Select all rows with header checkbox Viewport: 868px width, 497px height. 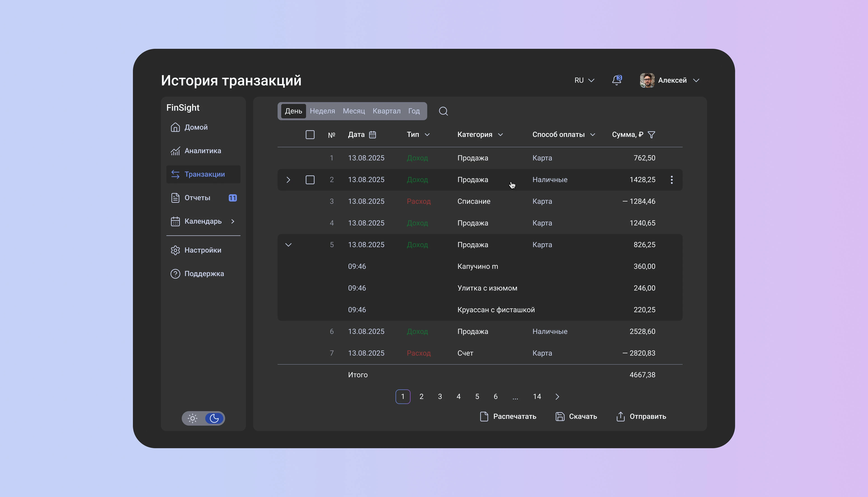pyautogui.click(x=310, y=135)
